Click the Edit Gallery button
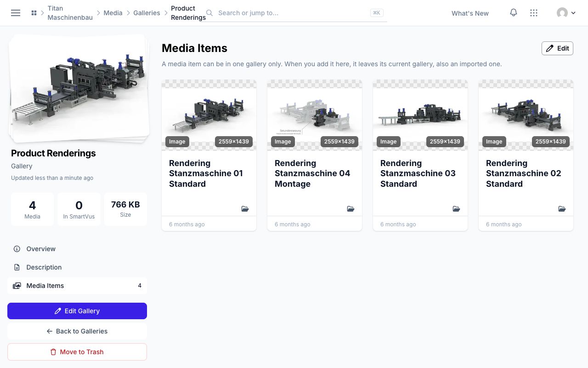588x368 pixels. 77,311
